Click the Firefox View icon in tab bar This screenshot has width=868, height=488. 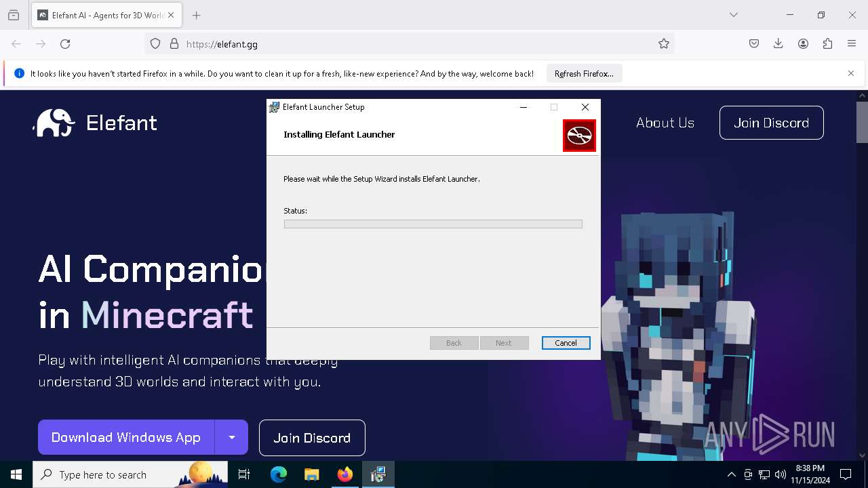[x=14, y=15]
